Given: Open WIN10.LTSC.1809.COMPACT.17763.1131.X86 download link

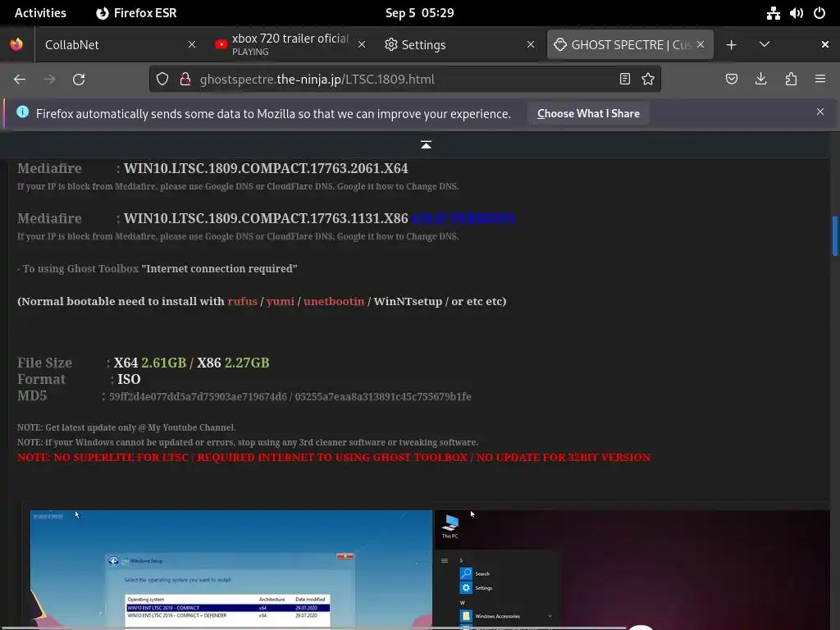Looking at the screenshot, I should (x=266, y=218).
